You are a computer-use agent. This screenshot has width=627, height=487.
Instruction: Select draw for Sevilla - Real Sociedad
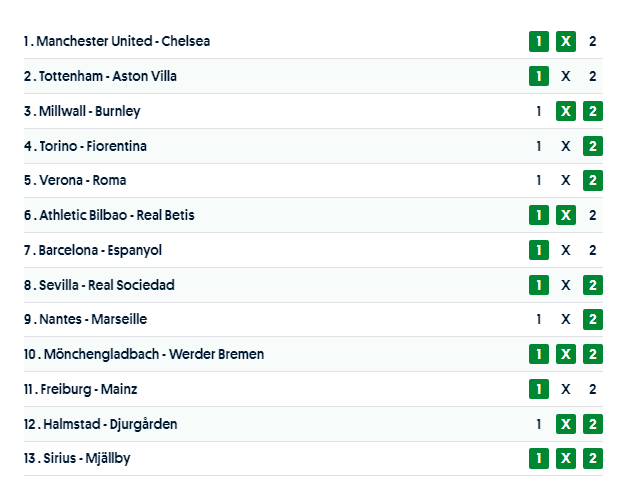[x=566, y=285]
